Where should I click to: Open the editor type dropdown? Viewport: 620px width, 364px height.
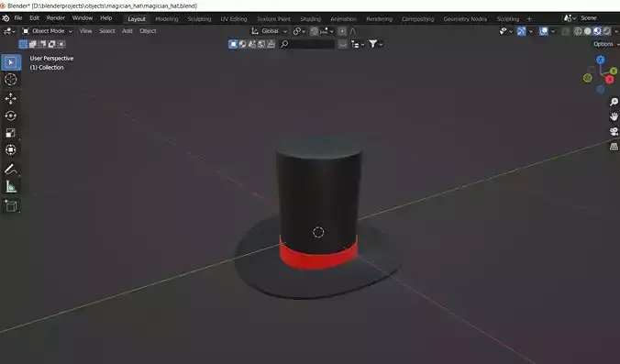9,31
